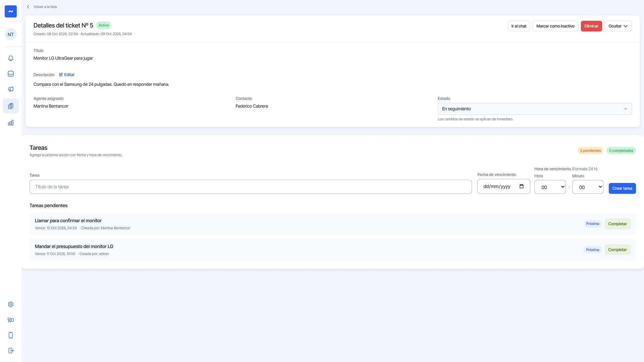Viewport: 644px width, 362px height.
Task: Open the Estado dropdown En seguimiento
Action: 535,109
